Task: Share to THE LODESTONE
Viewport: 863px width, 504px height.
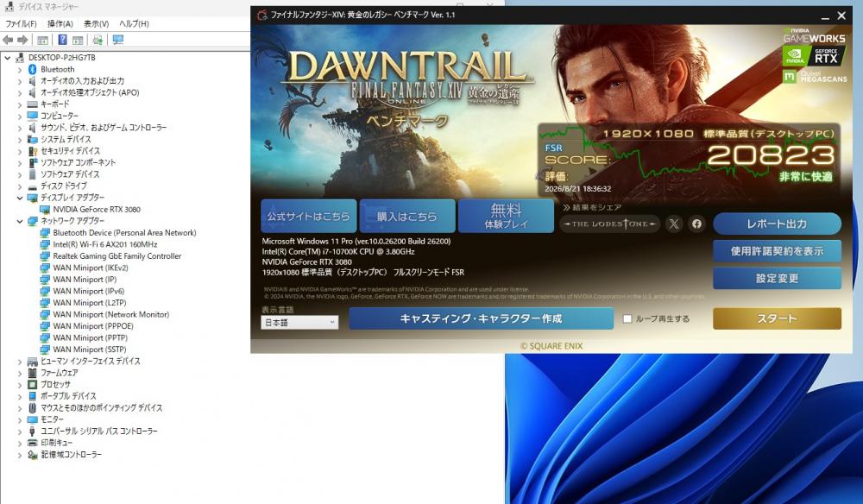Action: click(x=609, y=224)
